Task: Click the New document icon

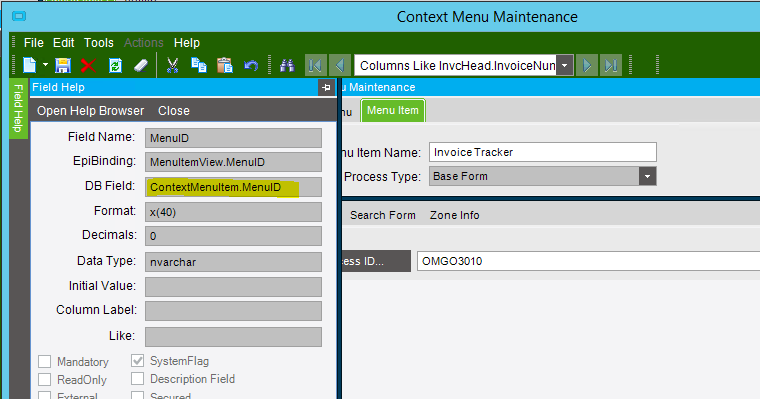Action: point(30,65)
